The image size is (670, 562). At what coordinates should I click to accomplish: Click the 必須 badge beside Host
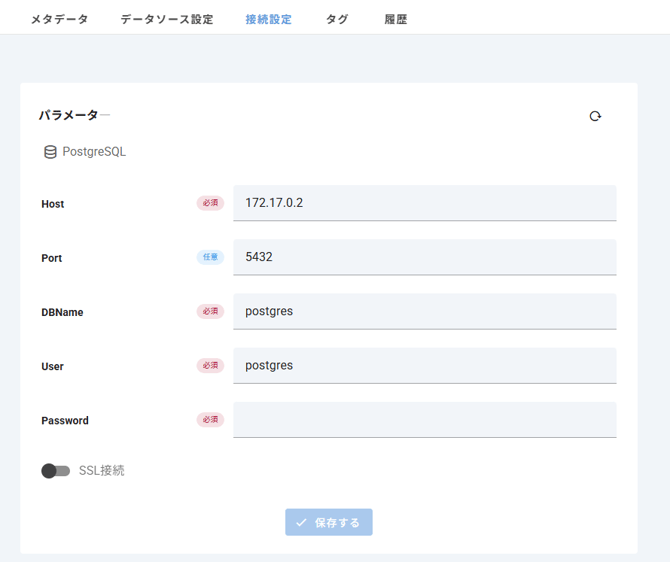210,203
